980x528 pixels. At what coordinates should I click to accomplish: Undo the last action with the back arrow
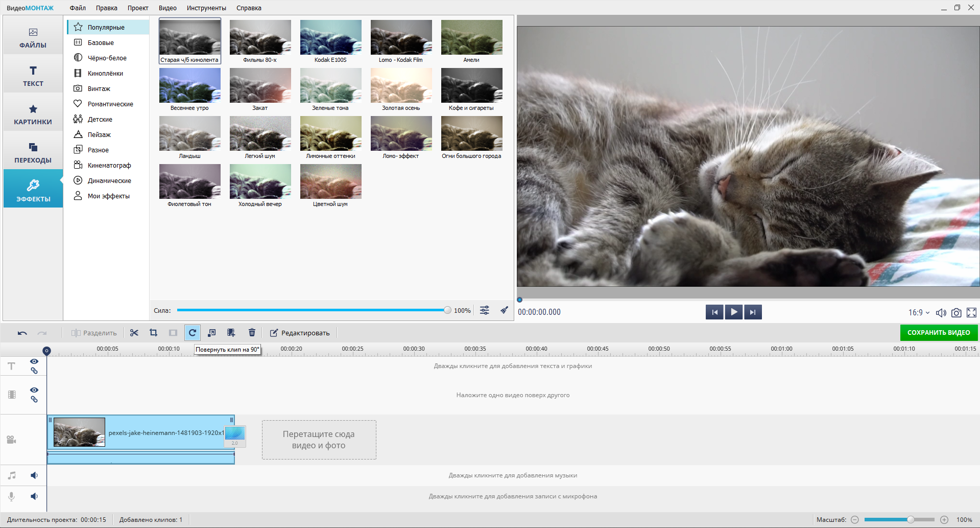pyautogui.click(x=22, y=333)
